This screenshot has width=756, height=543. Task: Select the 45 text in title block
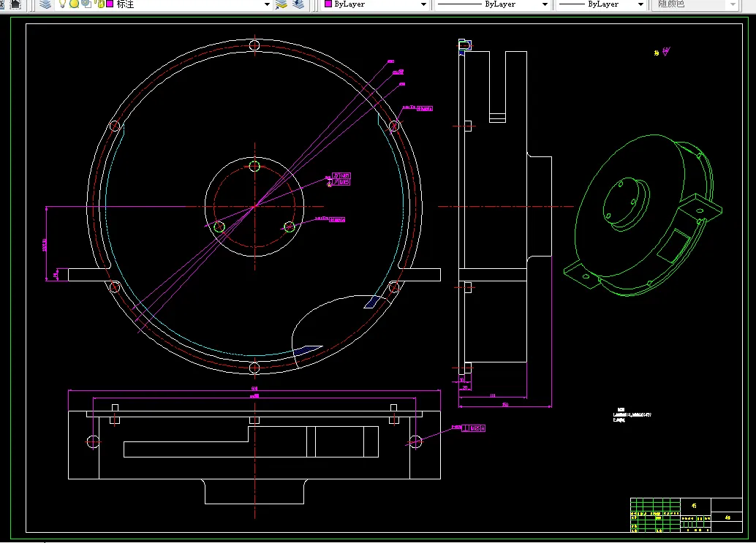(694, 506)
